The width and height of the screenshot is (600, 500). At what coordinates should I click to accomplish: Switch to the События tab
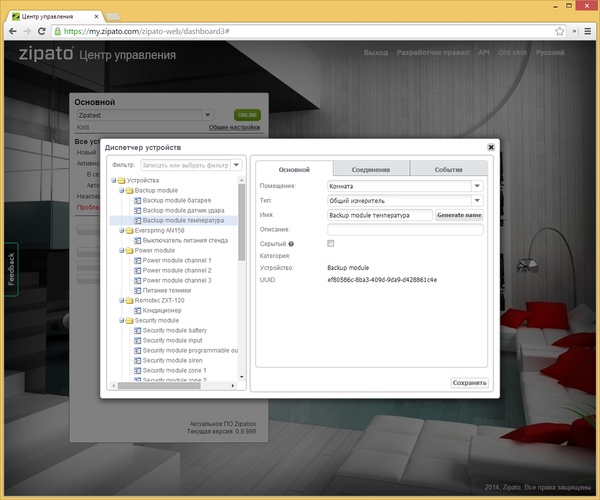(x=448, y=170)
